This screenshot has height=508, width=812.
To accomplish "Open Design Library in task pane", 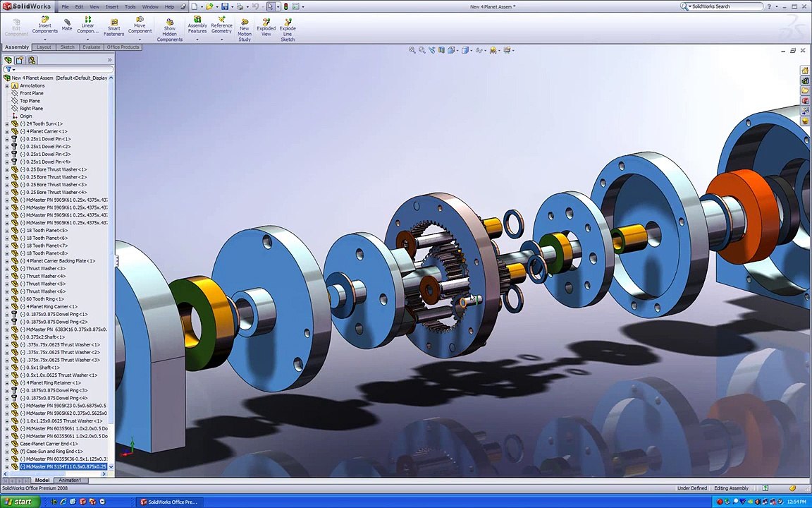I will coord(805,80).
